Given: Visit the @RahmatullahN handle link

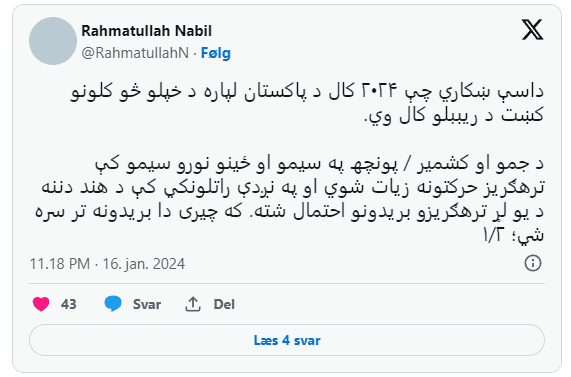Looking at the screenshot, I should (x=135, y=53).
